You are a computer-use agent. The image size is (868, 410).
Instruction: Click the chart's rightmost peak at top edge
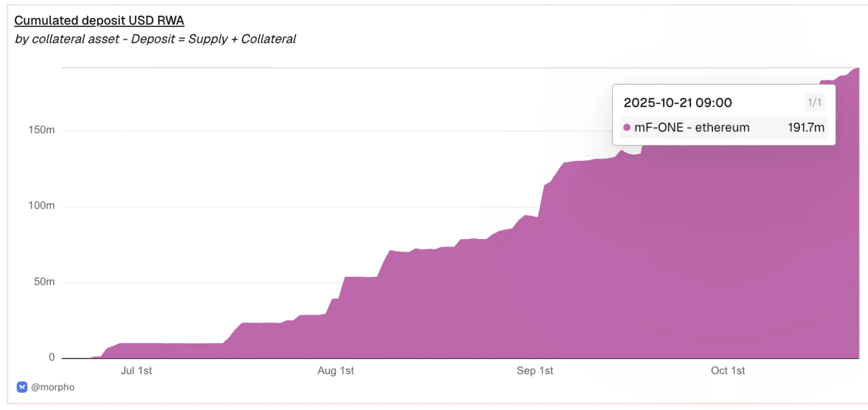tap(857, 69)
